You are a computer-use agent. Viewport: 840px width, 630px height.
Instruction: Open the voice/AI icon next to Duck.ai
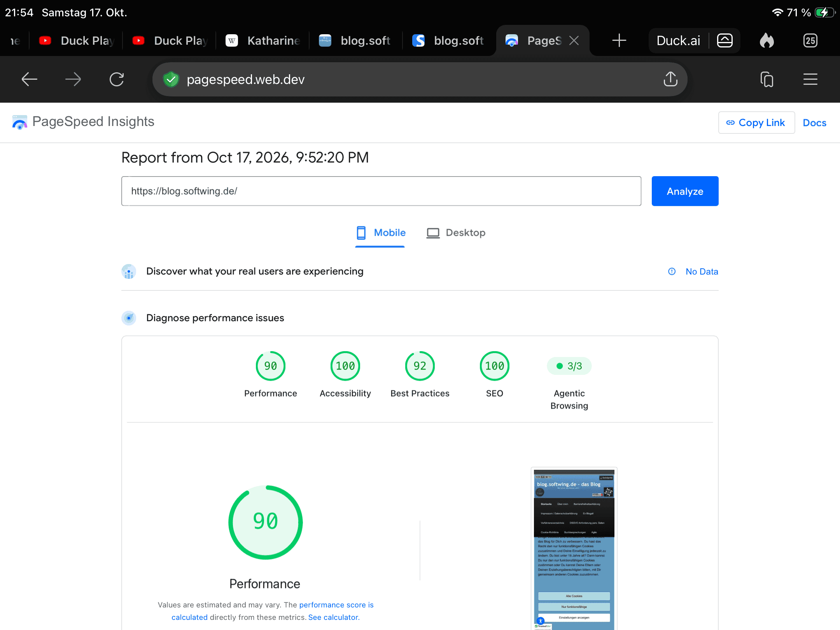[725, 40]
